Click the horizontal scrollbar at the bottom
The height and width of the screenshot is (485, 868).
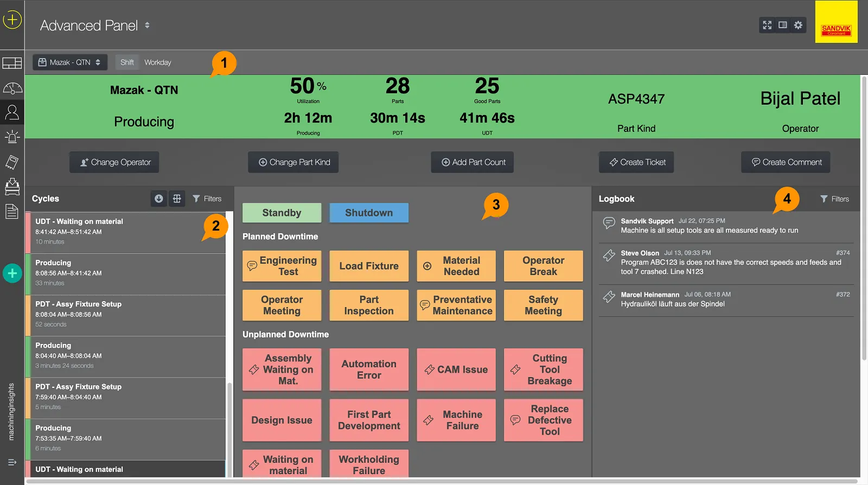442,481
